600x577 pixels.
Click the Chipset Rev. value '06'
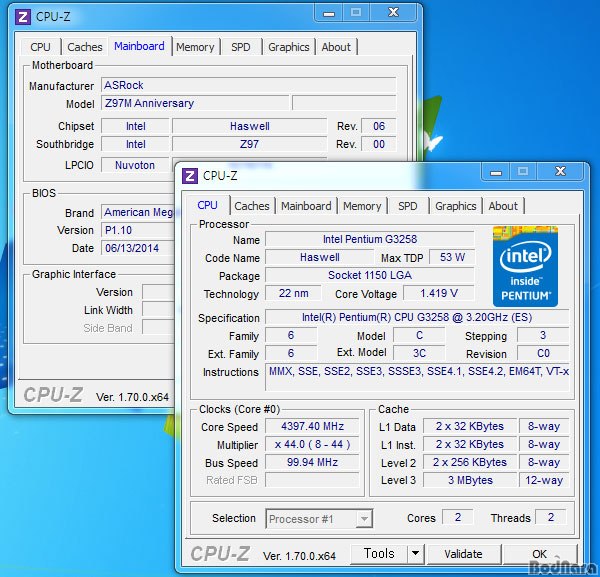(x=379, y=126)
